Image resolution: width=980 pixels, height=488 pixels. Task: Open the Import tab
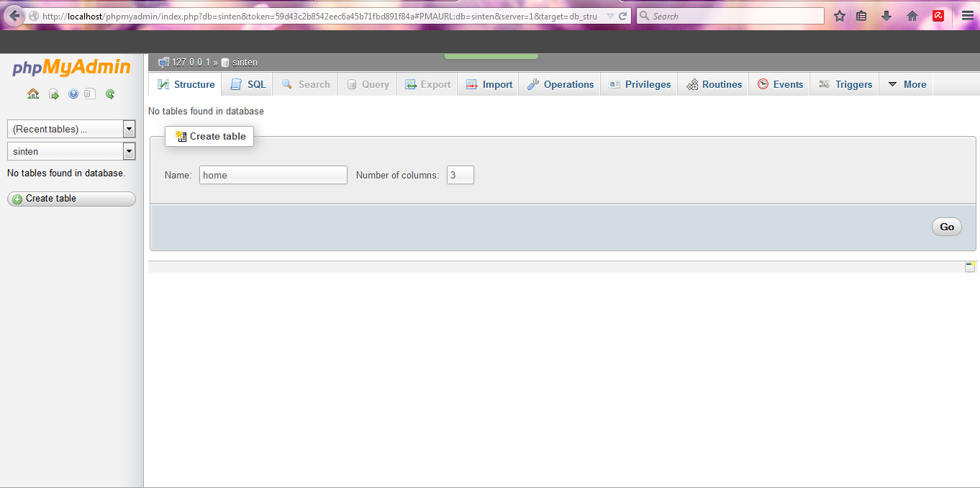point(489,84)
